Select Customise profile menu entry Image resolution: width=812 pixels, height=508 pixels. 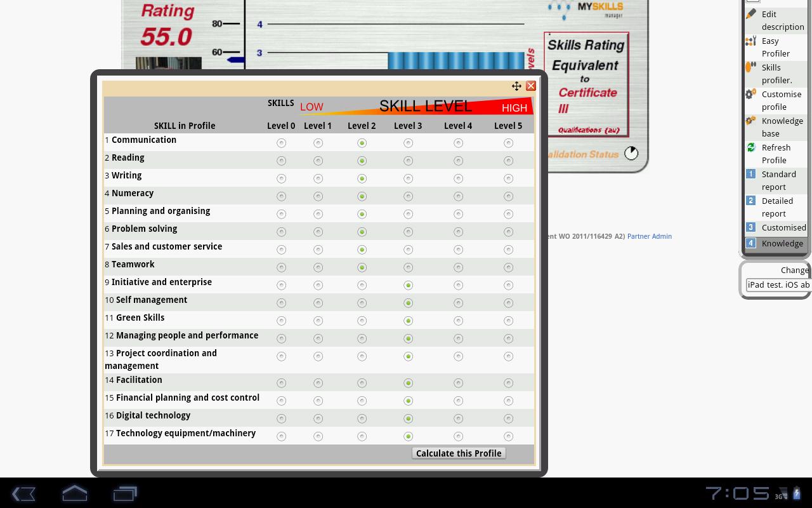782,100
